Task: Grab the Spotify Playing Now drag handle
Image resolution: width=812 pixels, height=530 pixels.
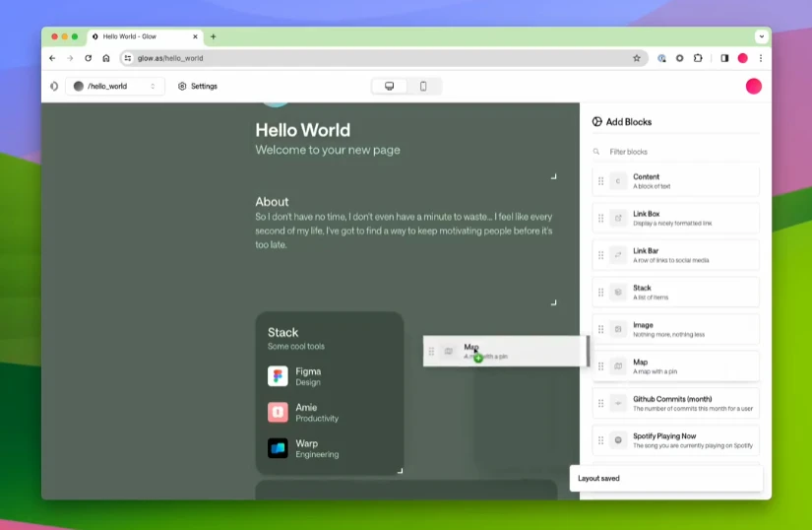Action: coord(600,440)
